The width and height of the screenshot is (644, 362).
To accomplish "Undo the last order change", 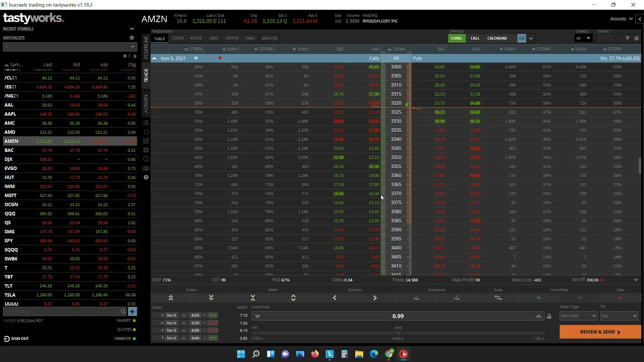I will tap(539, 298).
